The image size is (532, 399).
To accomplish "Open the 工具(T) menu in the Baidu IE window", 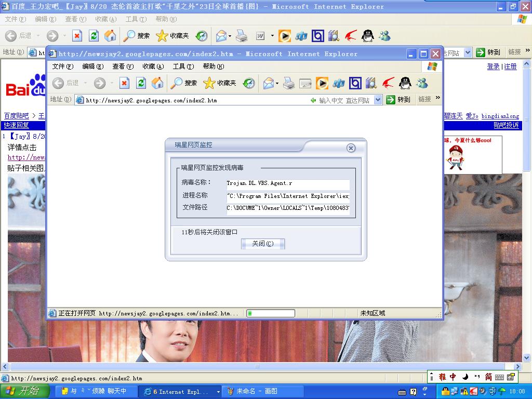I will pos(136,19).
